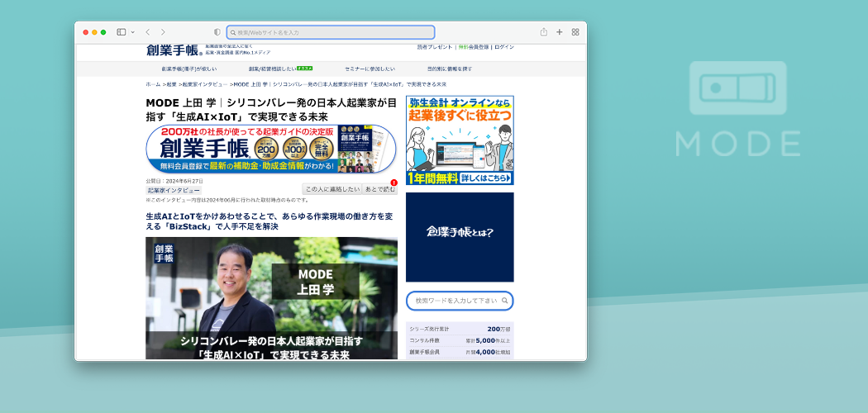The image size is (868, 413).
Task: Click the privacy shield icon
Action: (x=217, y=32)
